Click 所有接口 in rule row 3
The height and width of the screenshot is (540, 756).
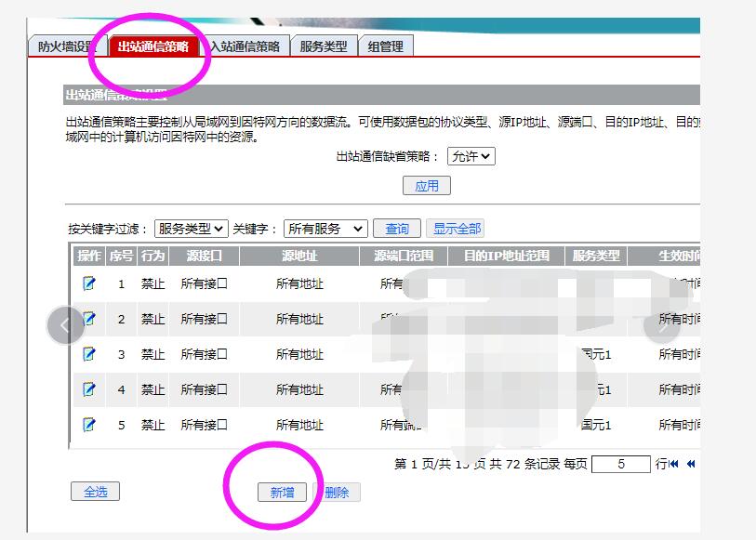(x=204, y=354)
